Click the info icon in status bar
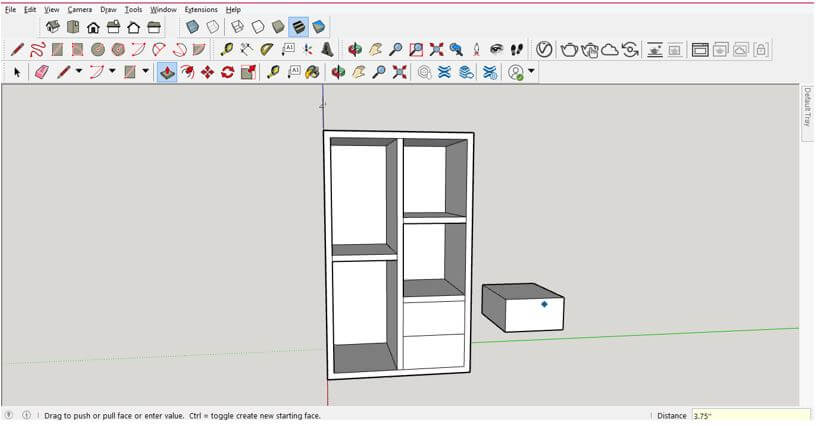 click(x=26, y=416)
